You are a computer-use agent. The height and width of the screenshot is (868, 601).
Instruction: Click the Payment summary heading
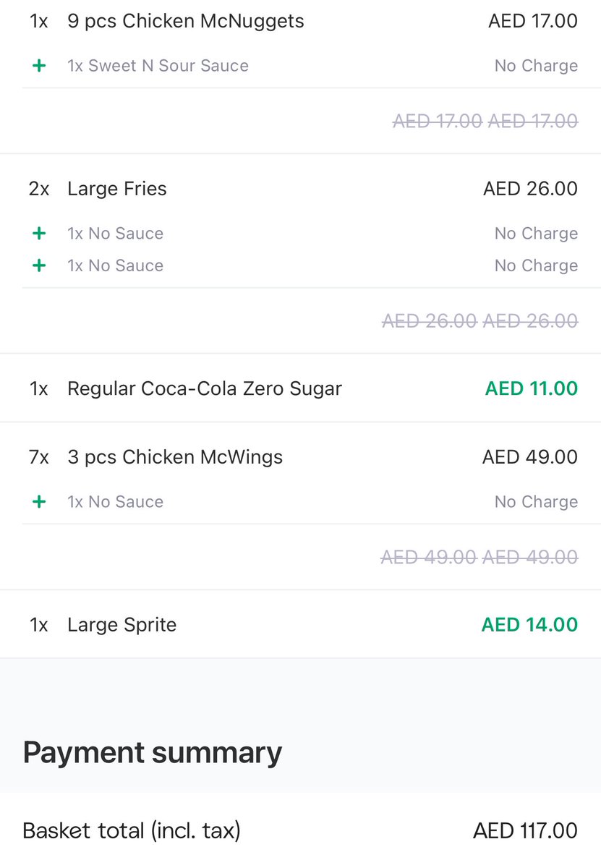tap(153, 753)
